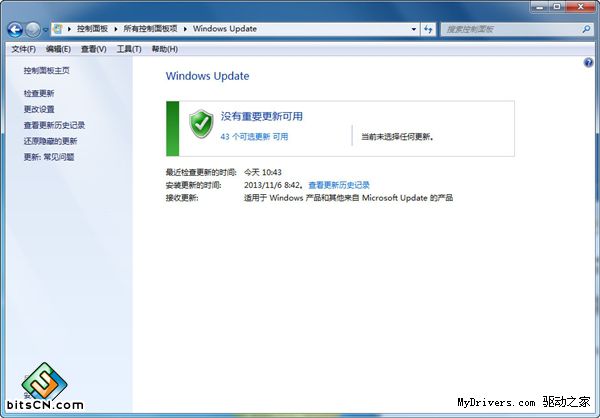Open the recent pages dropdown arrow
Screen dimensions: 600x418
46,30
